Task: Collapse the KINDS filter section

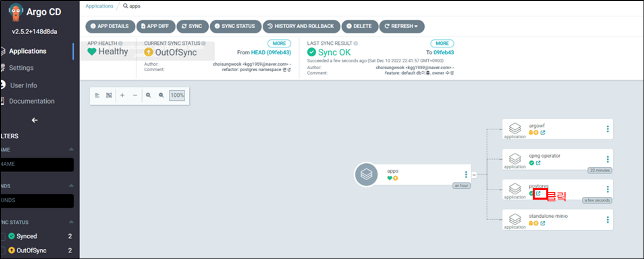Action: tap(71, 185)
